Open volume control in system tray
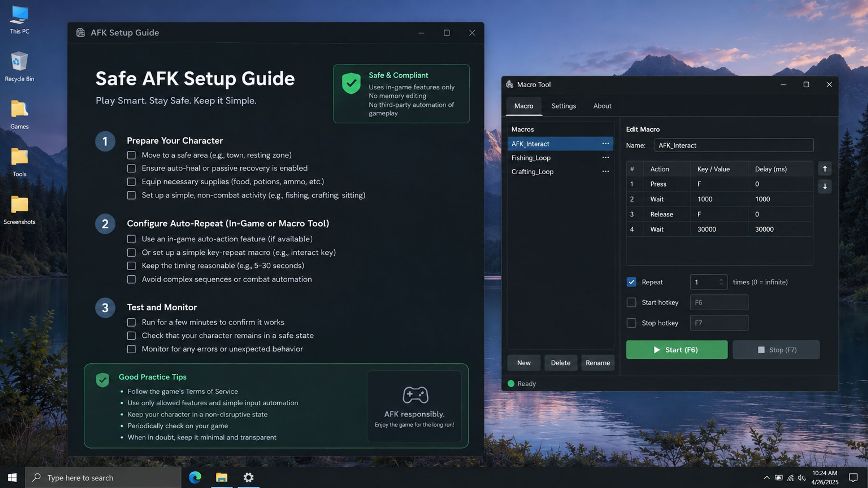The width and height of the screenshot is (868, 488). coord(802,478)
